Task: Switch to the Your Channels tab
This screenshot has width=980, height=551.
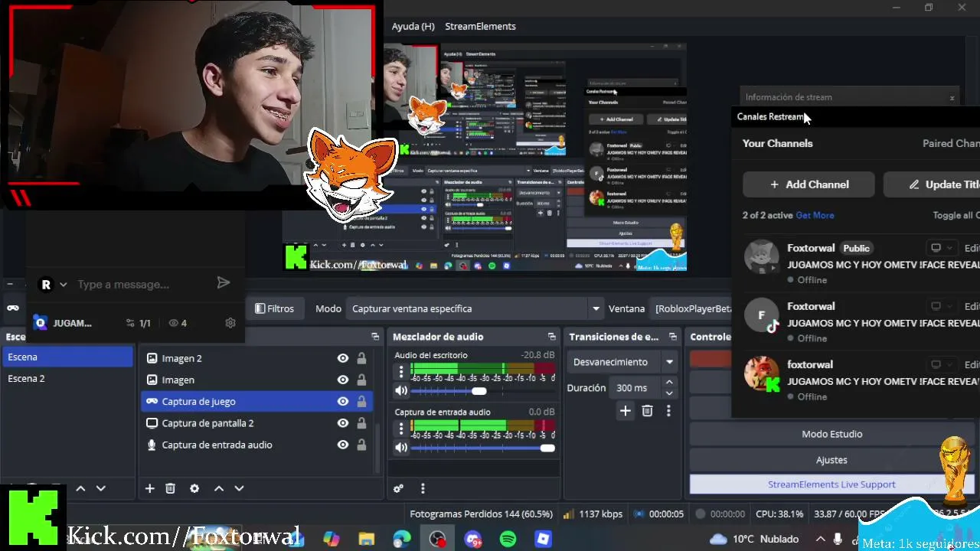Action: pyautogui.click(x=777, y=143)
